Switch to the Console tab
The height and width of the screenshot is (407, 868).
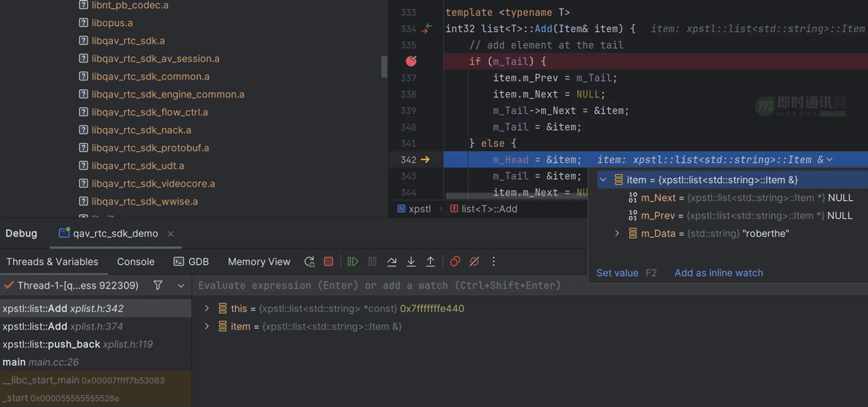point(135,262)
